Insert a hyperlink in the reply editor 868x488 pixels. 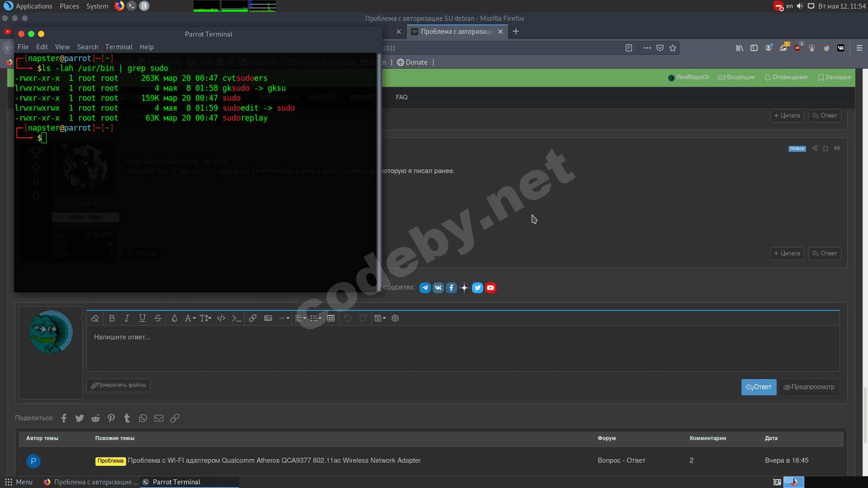tap(253, 318)
